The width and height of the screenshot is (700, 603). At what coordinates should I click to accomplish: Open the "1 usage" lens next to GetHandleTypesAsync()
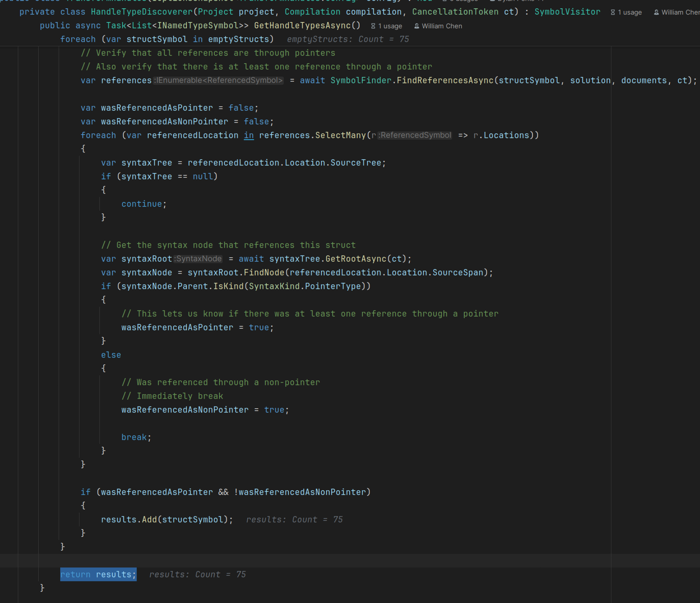pos(386,26)
